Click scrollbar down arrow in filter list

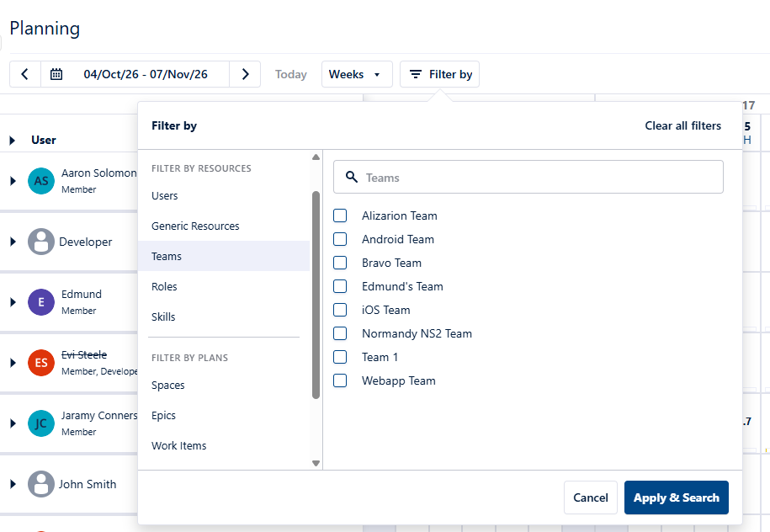click(x=316, y=463)
